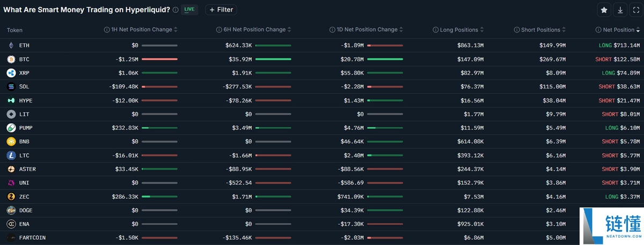Open the BTC token name

tap(24, 59)
